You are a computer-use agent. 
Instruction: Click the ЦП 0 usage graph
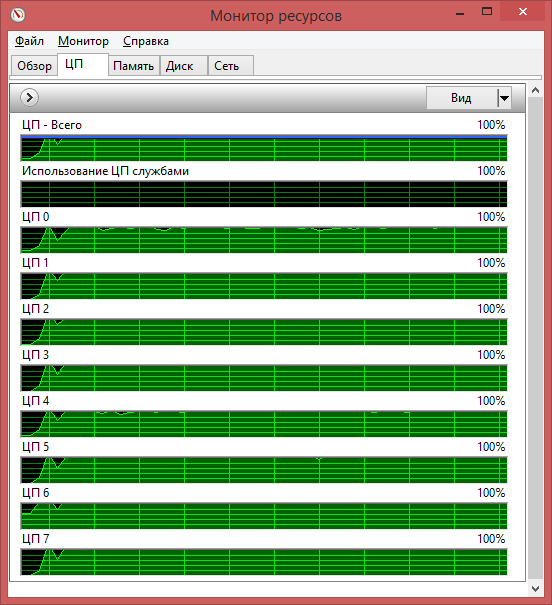click(x=264, y=240)
